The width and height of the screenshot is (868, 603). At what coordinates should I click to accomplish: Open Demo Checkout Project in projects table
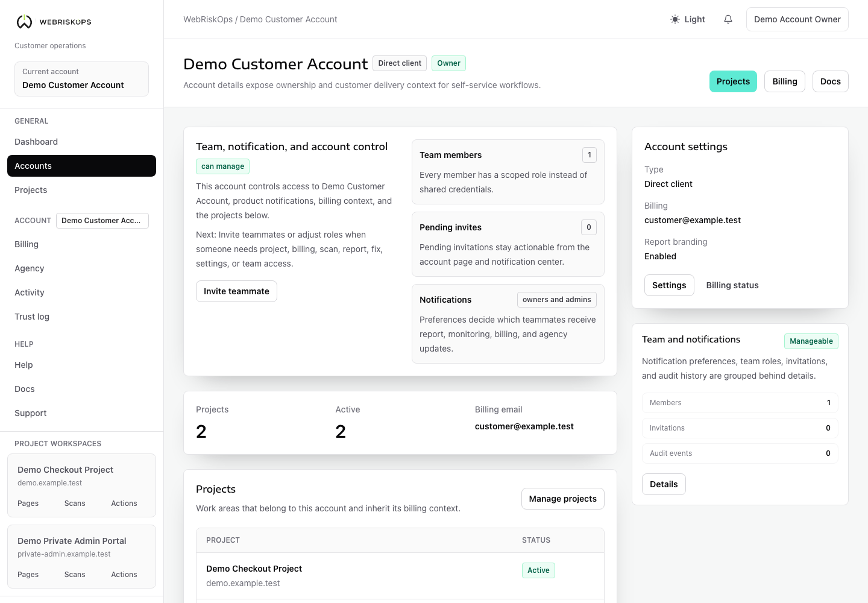[x=254, y=569]
